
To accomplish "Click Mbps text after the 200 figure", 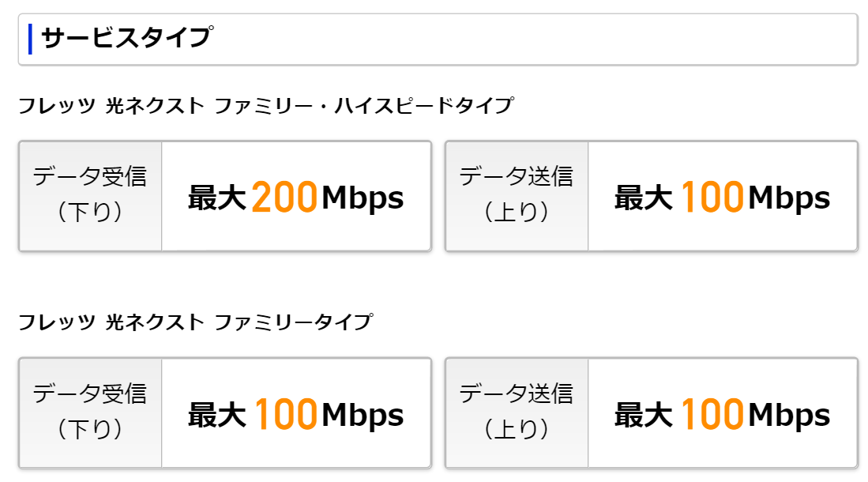I will 363,198.
